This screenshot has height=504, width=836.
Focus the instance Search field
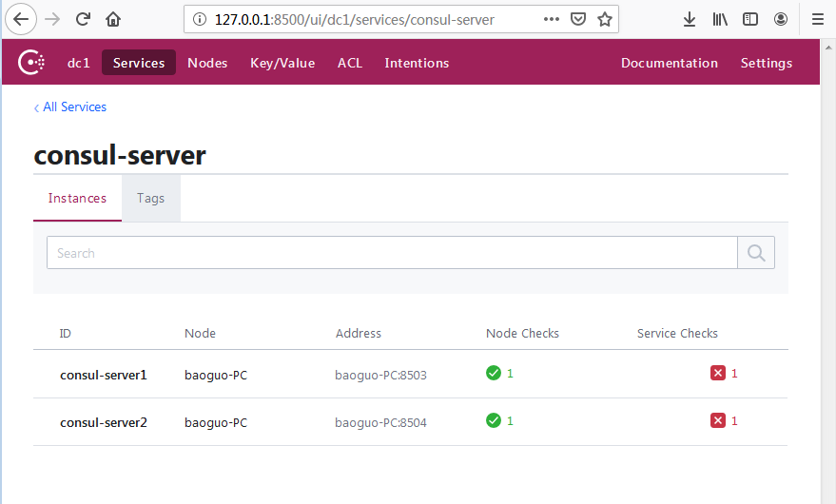pyautogui.click(x=392, y=253)
